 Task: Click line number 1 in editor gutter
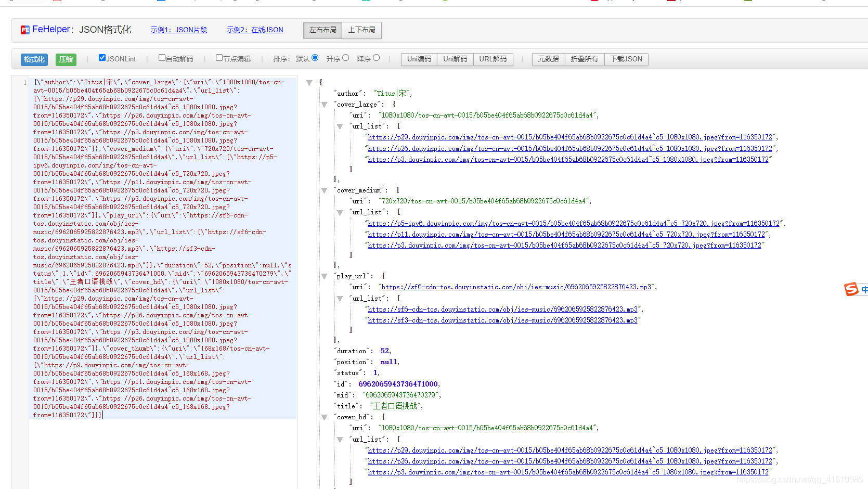tap(25, 83)
